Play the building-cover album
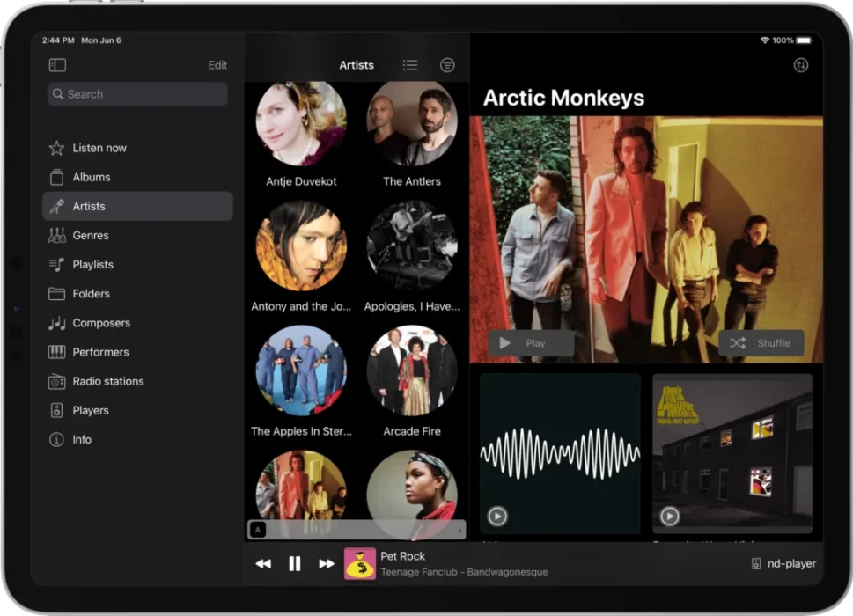 click(x=669, y=516)
